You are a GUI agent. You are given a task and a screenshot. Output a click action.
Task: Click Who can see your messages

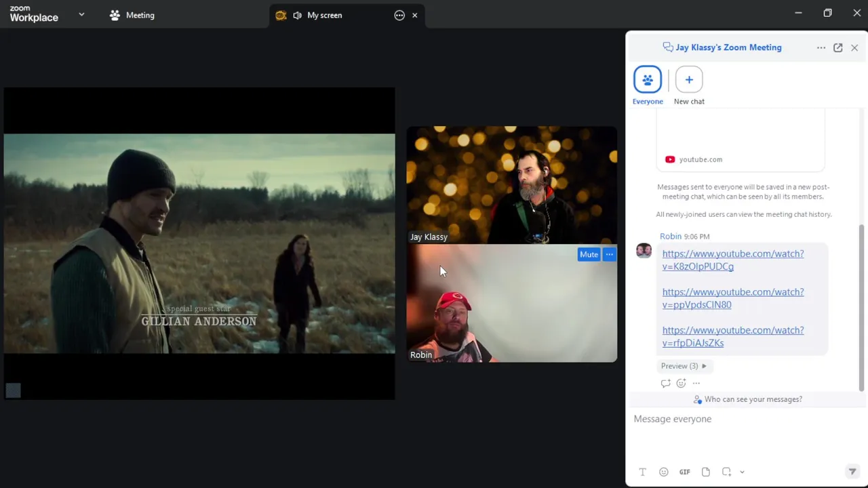pos(747,399)
